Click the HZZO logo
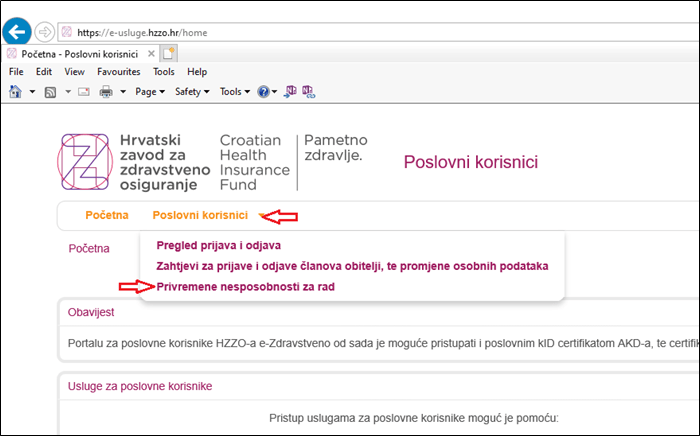This screenshot has height=436, width=700. [x=86, y=161]
